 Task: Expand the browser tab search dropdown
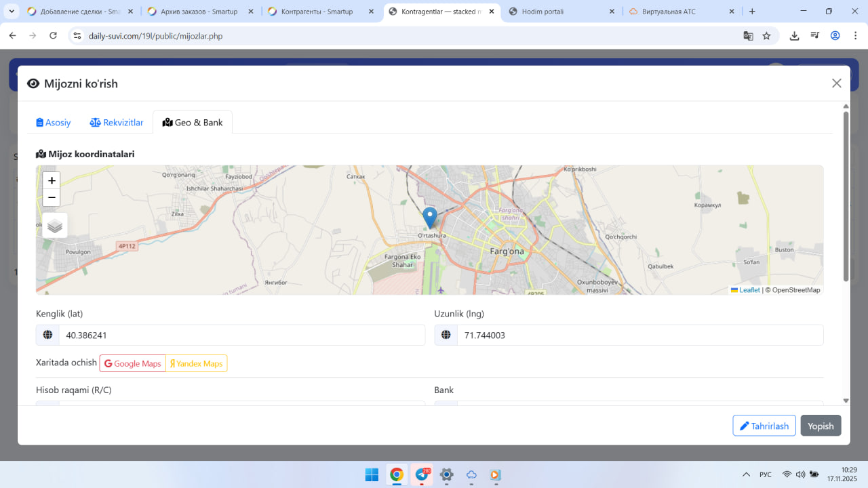pos(12,12)
